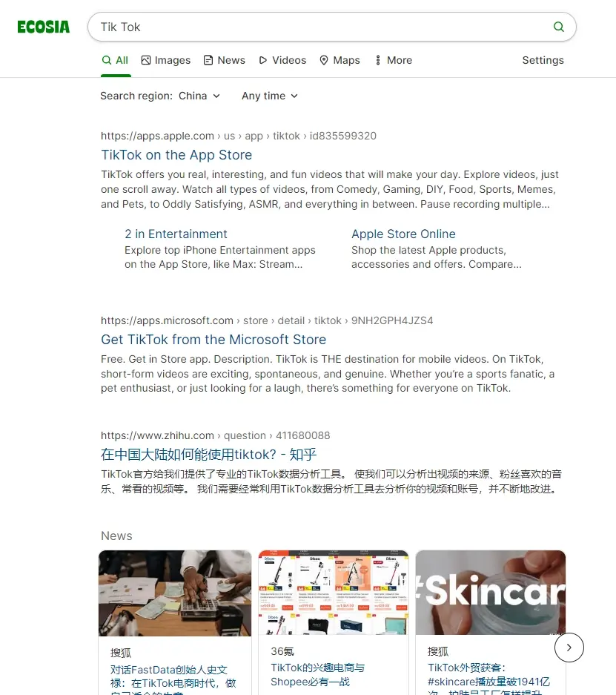Click the Maps pin icon
Viewport: 616px width, 695px height.
[x=324, y=60]
